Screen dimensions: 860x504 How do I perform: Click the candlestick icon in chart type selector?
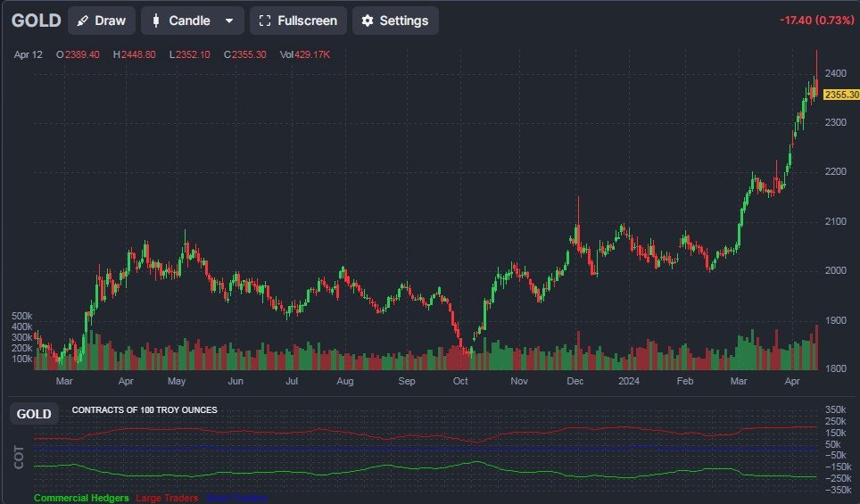coord(156,21)
